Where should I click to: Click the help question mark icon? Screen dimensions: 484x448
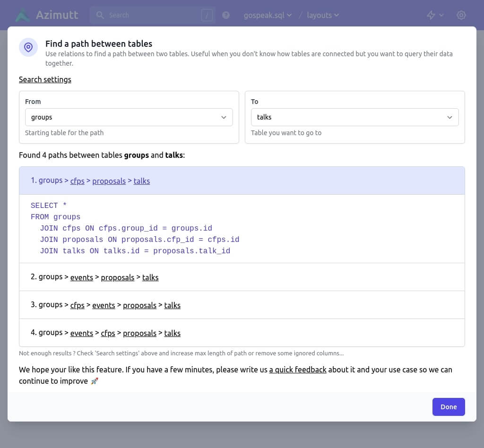226,15
